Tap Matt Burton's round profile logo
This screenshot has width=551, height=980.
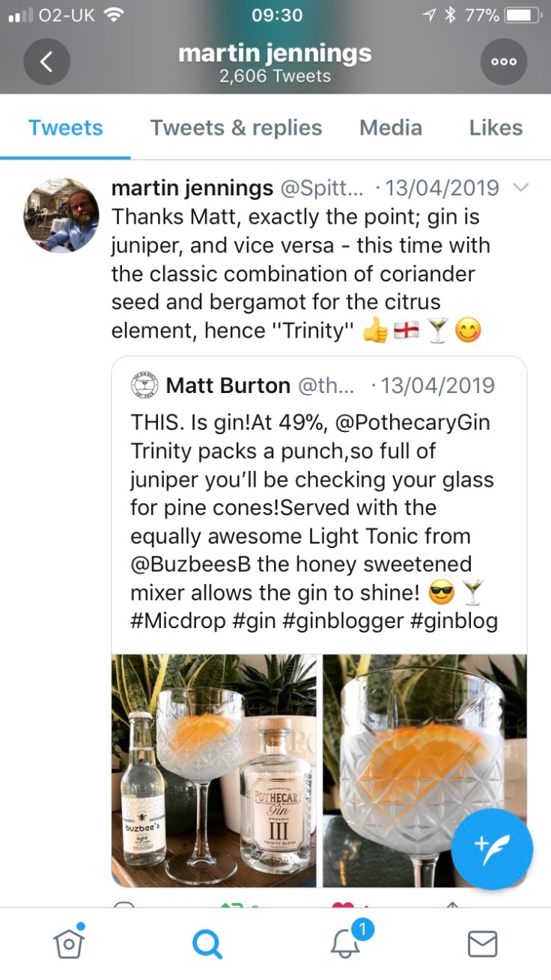pyautogui.click(x=144, y=386)
